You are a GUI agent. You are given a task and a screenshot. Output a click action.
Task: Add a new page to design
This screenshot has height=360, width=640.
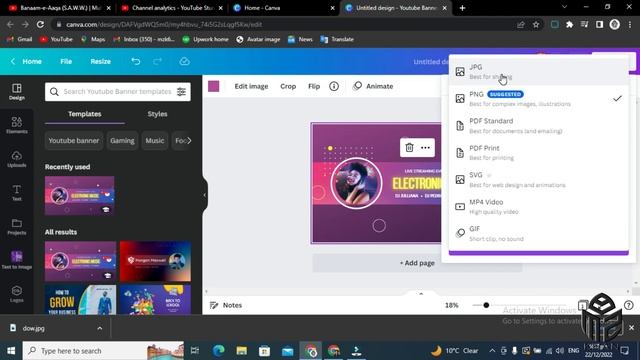(x=417, y=263)
